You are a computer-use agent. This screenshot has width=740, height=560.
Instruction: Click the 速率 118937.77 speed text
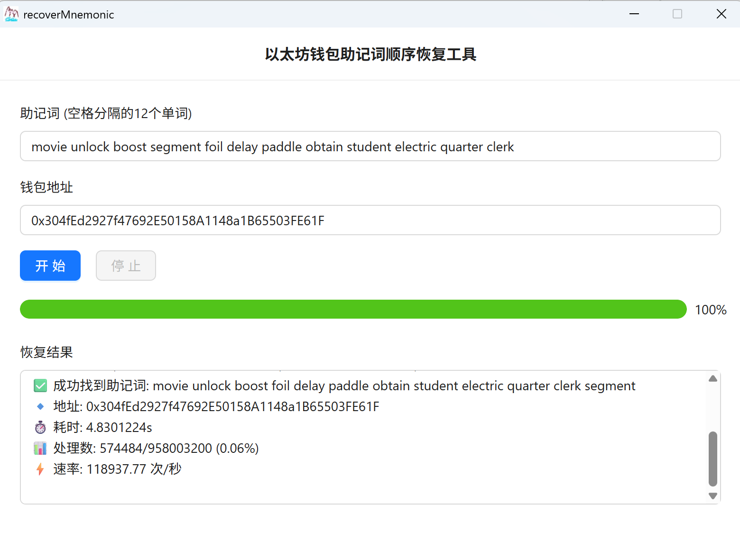click(x=117, y=469)
